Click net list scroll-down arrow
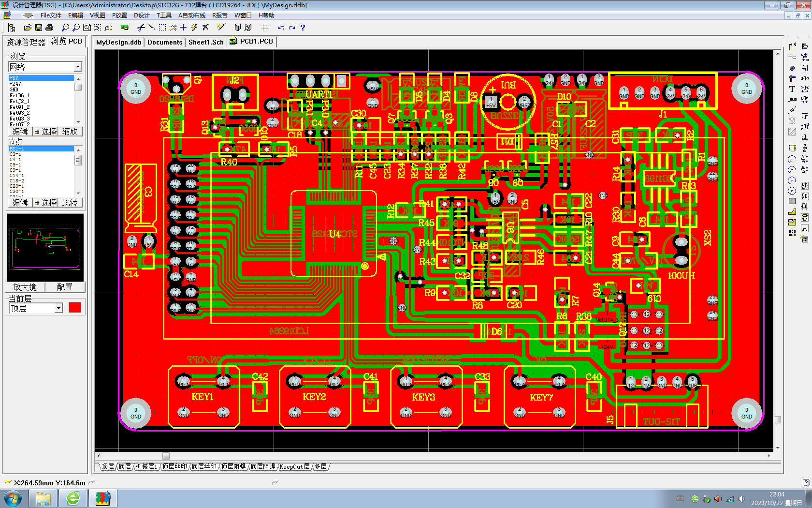Viewport: 812px width, 508px height. point(78,123)
